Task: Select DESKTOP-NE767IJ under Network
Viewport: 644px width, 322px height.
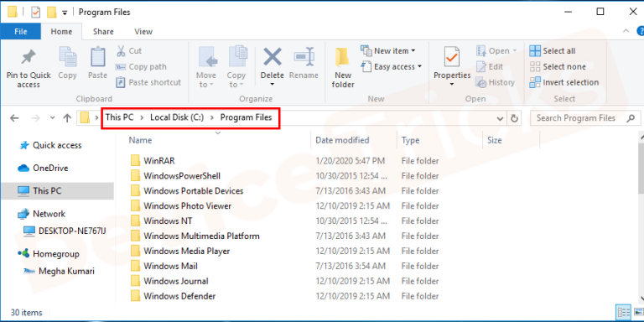Action: click(65, 231)
